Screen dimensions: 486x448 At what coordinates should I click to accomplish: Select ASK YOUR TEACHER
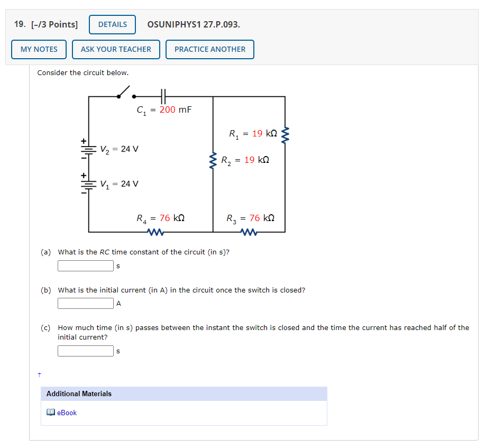click(116, 49)
